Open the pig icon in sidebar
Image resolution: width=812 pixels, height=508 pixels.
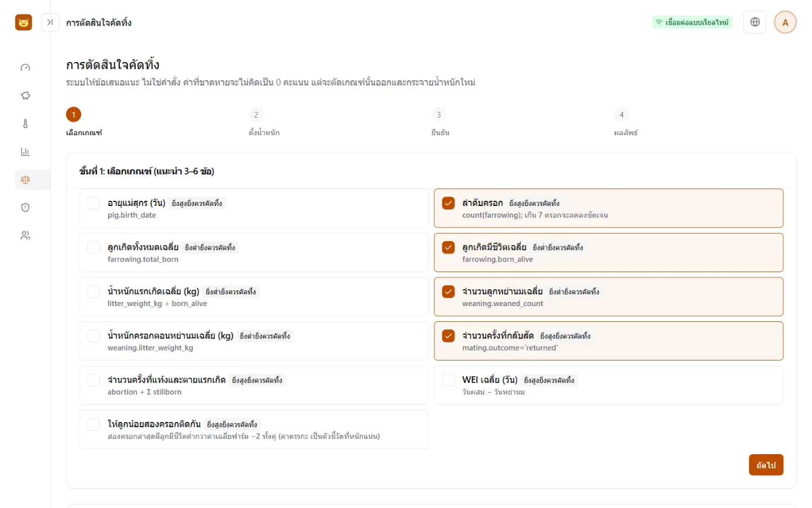25,95
